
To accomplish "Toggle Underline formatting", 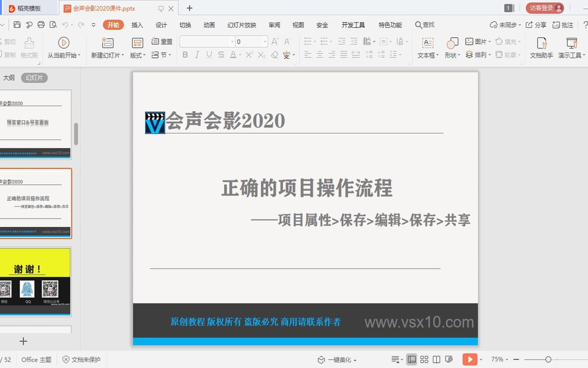I will pos(209,55).
